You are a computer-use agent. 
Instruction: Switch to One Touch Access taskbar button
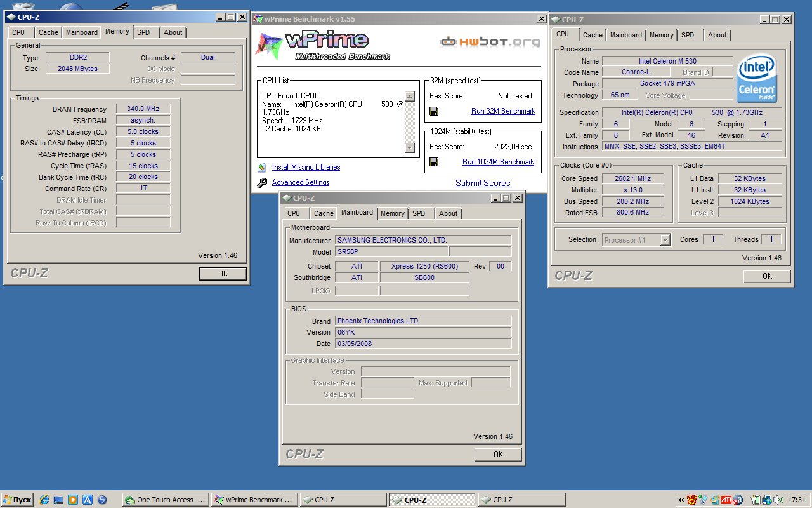pos(165,500)
